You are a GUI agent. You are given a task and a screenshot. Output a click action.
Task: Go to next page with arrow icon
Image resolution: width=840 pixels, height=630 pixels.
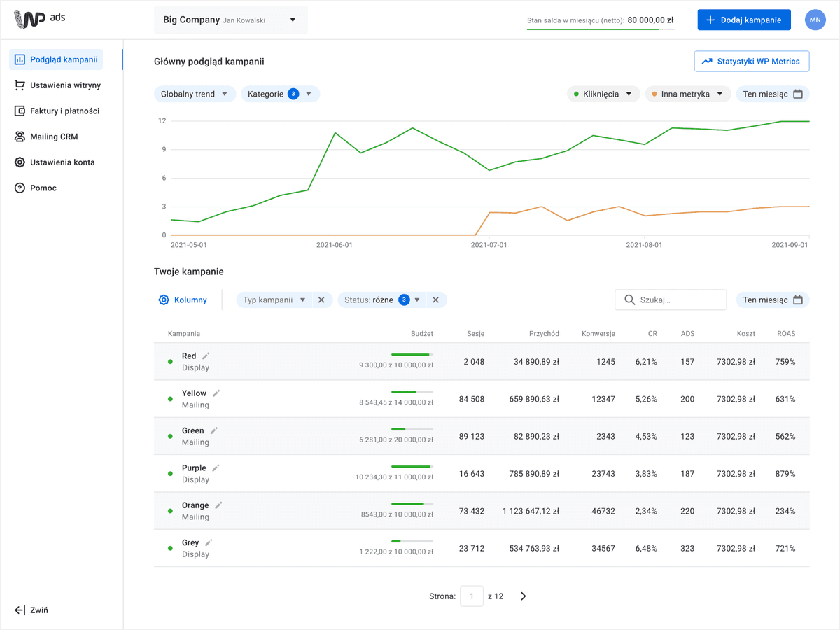523,596
